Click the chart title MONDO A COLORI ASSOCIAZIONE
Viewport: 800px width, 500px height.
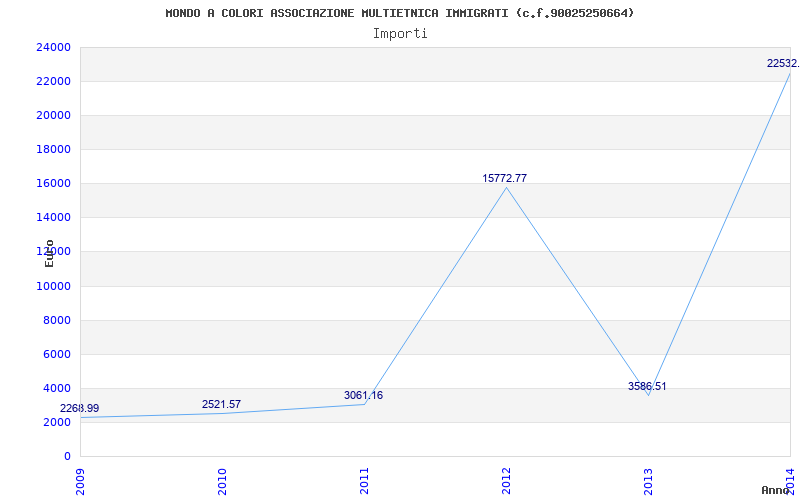click(x=399, y=13)
